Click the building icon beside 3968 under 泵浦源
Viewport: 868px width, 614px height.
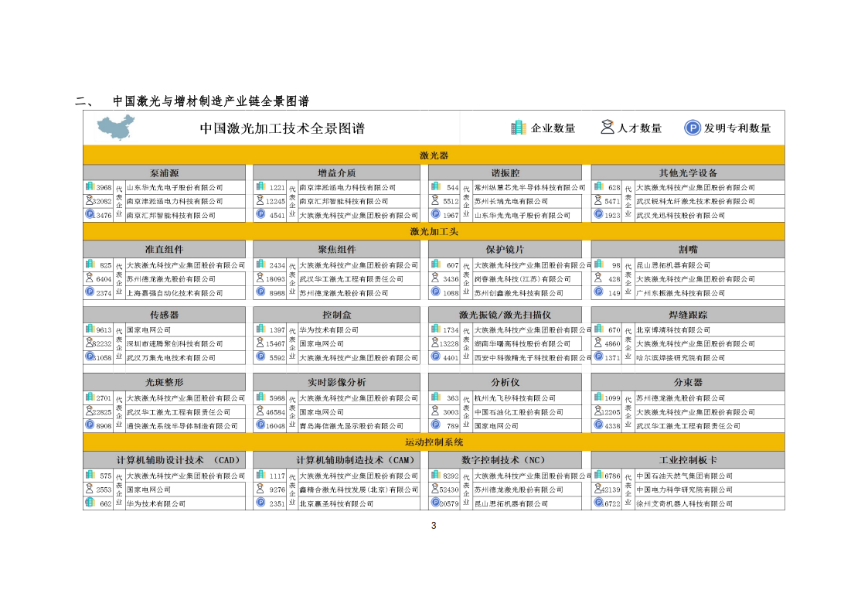[x=89, y=187]
